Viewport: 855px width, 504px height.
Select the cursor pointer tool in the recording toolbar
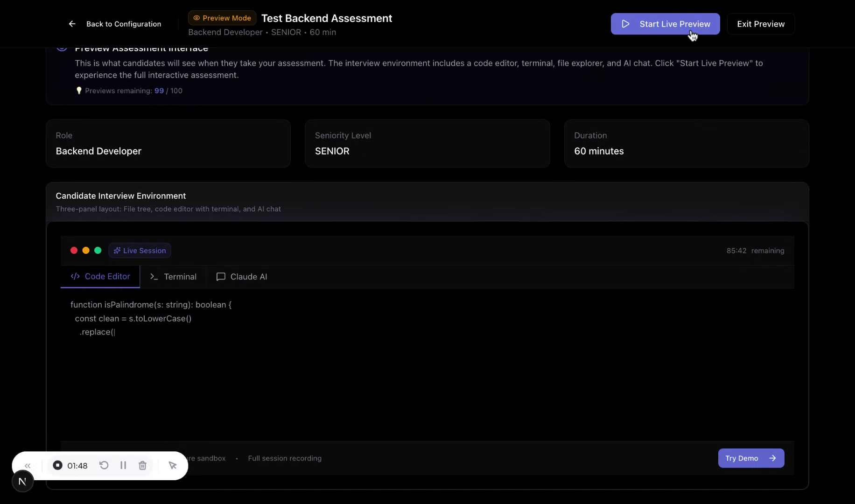[172, 465]
